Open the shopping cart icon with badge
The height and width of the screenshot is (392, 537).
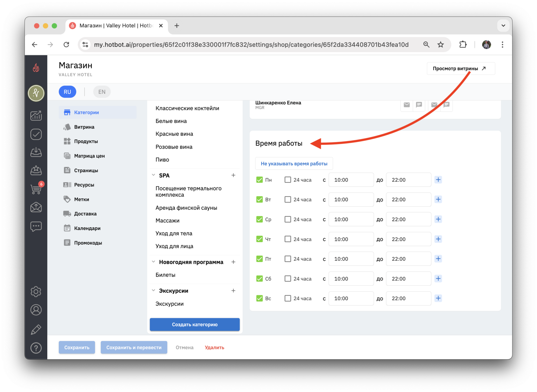pyautogui.click(x=36, y=189)
